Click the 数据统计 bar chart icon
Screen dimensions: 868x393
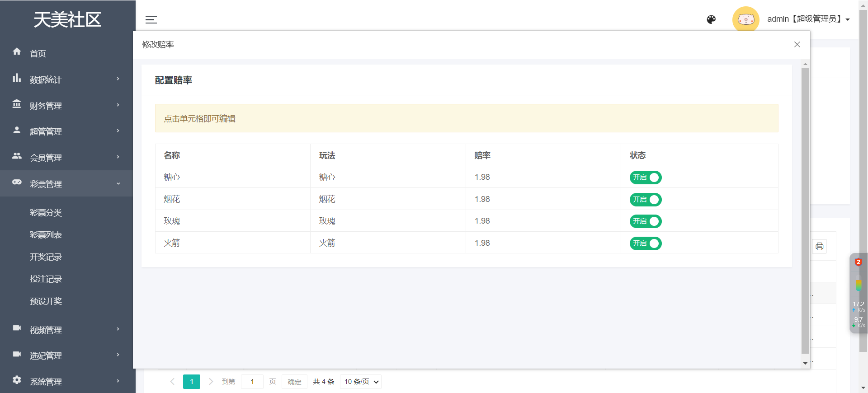(17, 78)
